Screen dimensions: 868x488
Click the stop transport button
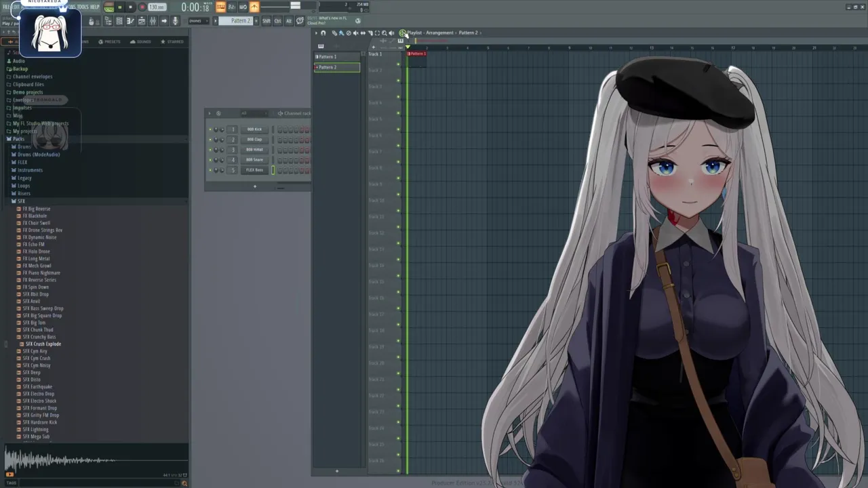click(x=130, y=7)
